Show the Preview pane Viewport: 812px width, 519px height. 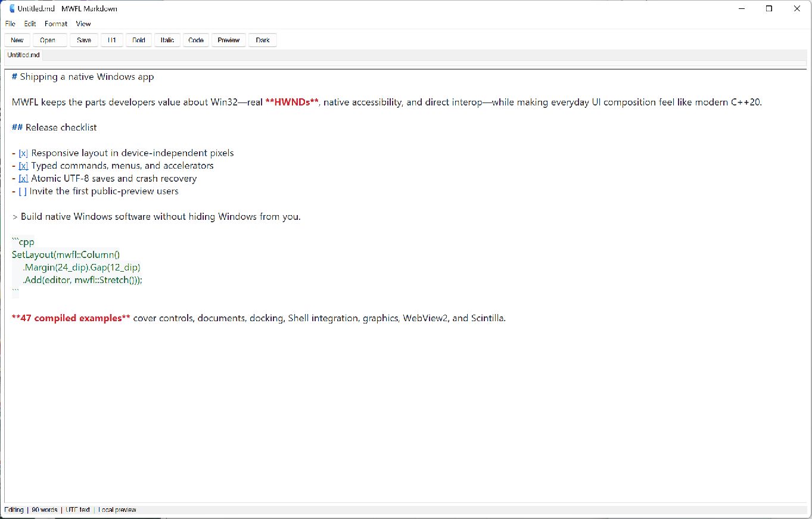[x=228, y=40]
